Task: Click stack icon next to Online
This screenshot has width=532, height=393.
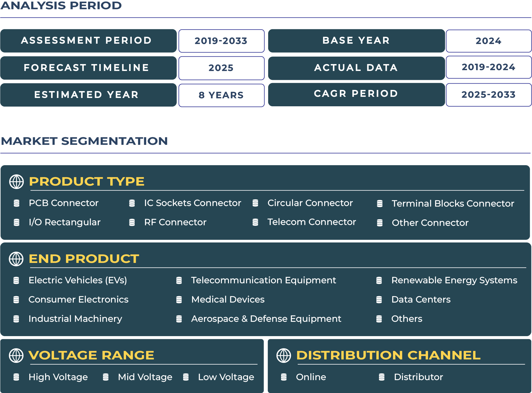Action: tap(284, 377)
